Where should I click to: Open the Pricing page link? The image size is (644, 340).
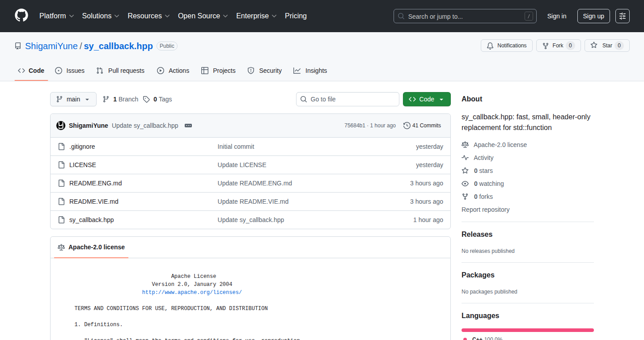(296, 16)
